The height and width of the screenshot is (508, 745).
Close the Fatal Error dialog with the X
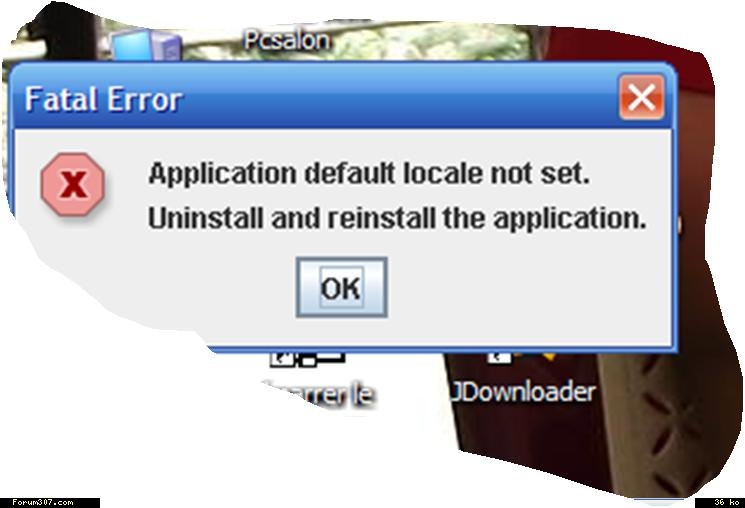pyautogui.click(x=641, y=97)
